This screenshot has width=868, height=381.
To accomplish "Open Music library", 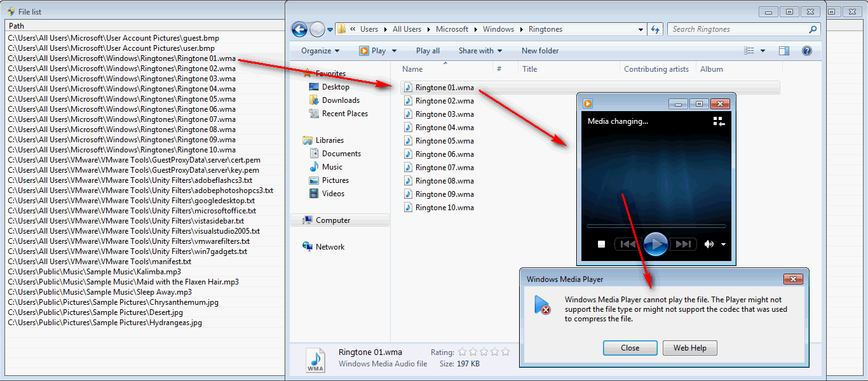I will [x=332, y=167].
